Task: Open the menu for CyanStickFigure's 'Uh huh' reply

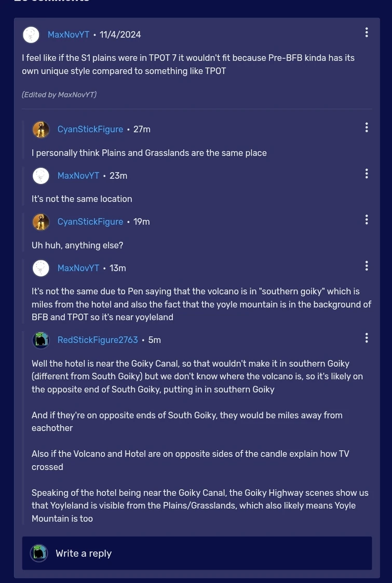Action: click(366, 219)
